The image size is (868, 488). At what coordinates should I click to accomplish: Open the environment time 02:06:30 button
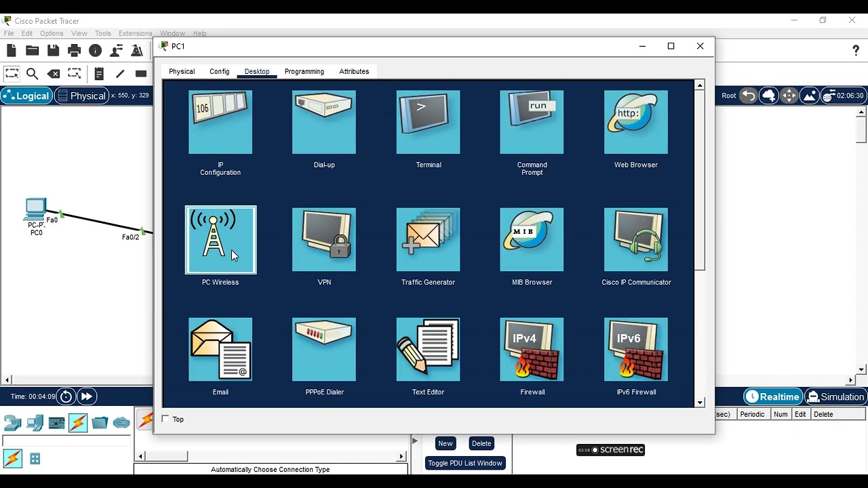click(x=843, y=96)
